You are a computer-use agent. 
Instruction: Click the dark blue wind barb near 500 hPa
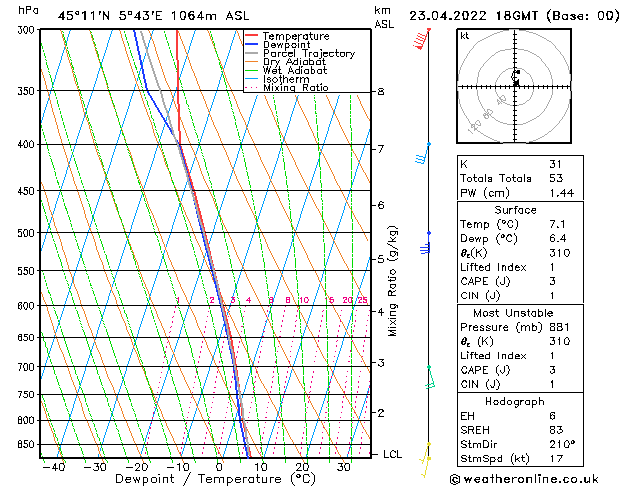pos(425,243)
